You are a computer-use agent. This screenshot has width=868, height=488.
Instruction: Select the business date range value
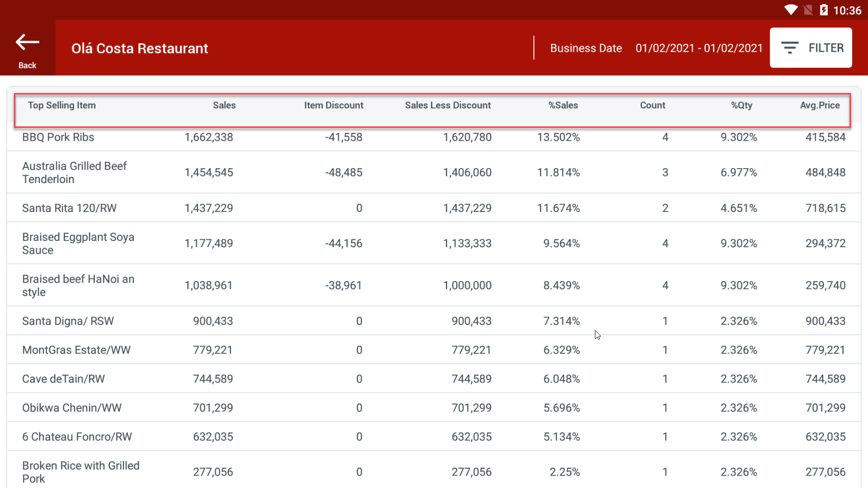point(698,48)
